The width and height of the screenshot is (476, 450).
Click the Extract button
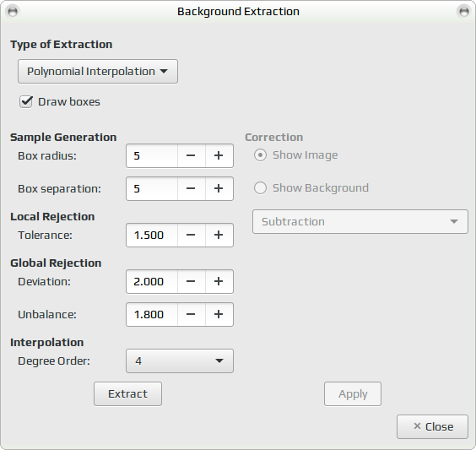127,393
